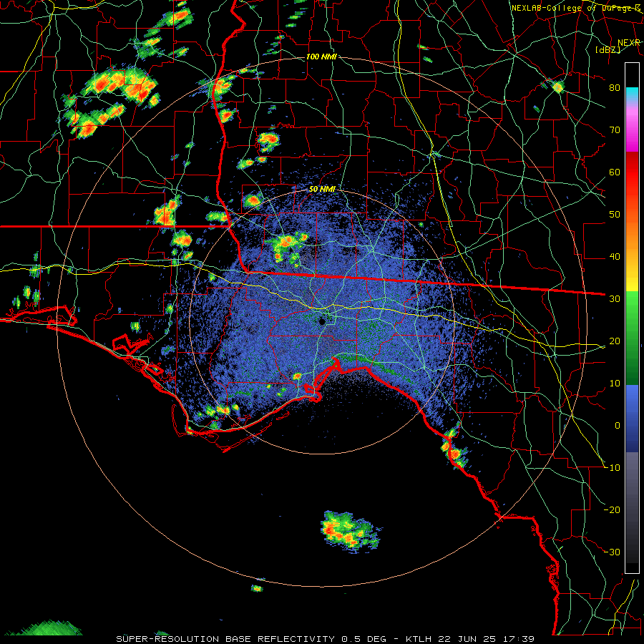Select the 70 dBZ legend value

tap(615, 130)
